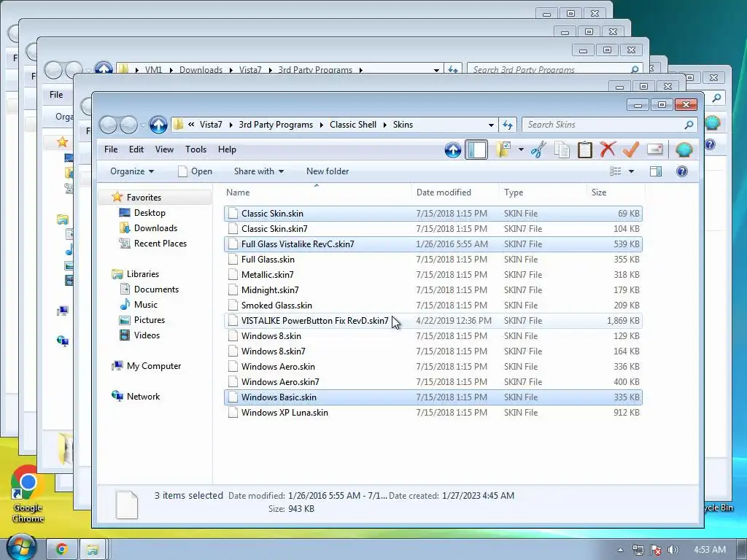Open Recent Places in navigation pane

pyautogui.click(x=152, y=244)
